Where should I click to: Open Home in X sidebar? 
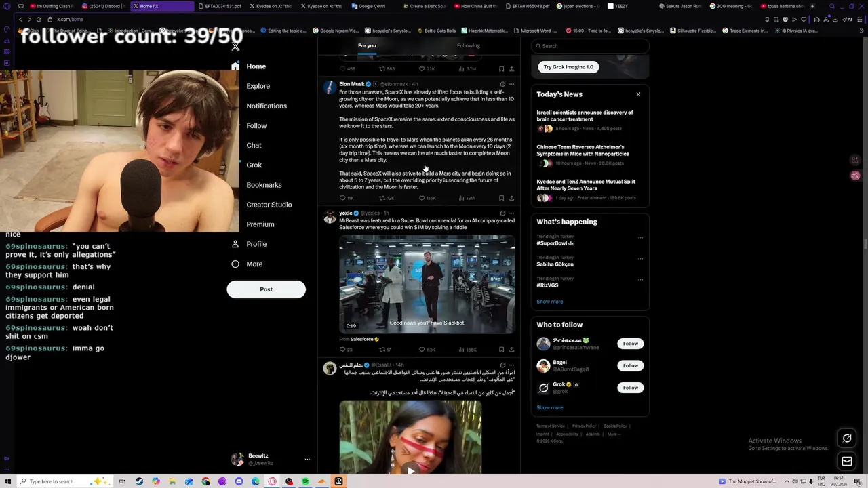coord(256,66)
